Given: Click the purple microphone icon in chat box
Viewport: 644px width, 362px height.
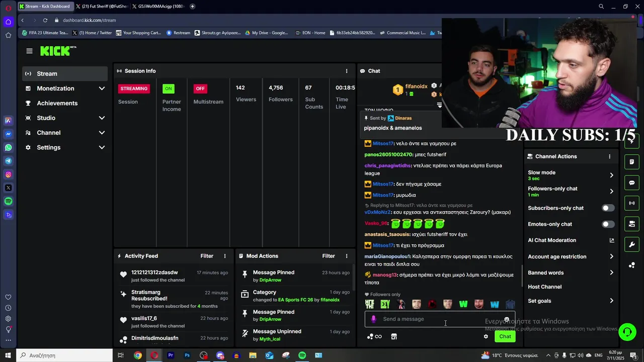Looking at the screenshot, I should coord(373,319).
